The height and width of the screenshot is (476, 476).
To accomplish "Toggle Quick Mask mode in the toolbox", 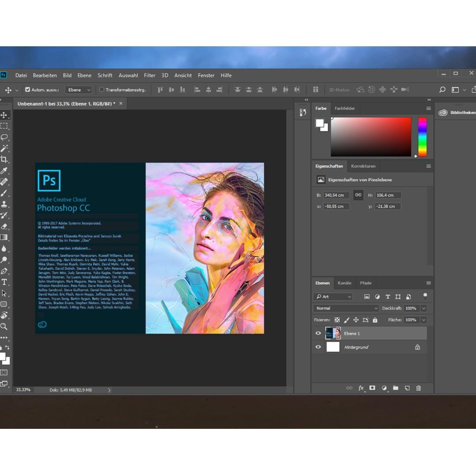I will (4, 372).
